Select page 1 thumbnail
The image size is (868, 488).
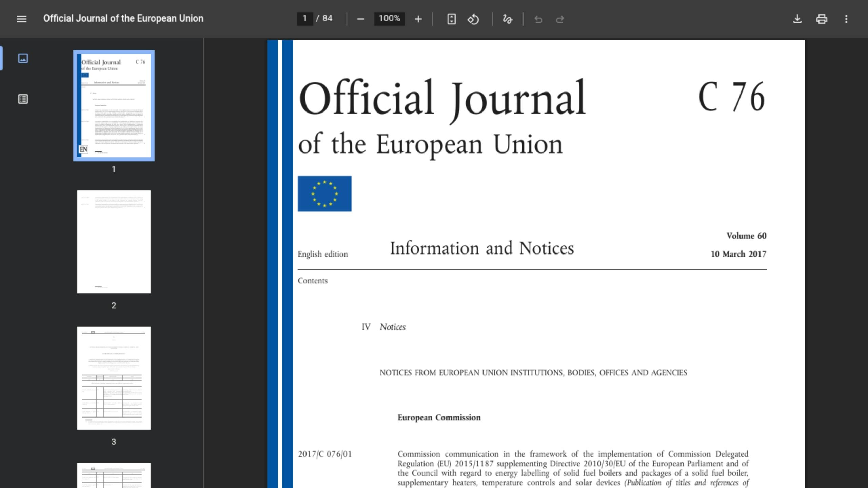point(114,106)
